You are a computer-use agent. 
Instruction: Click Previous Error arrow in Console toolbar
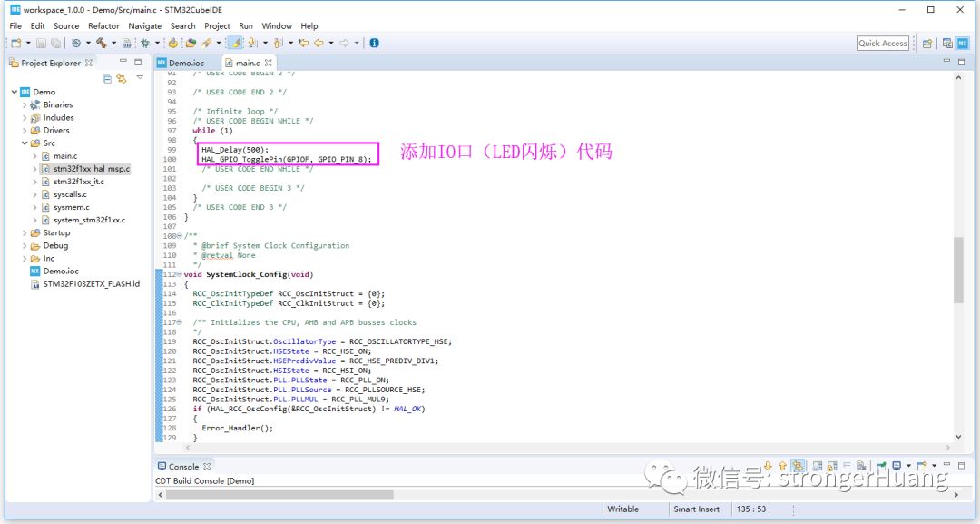click(x=782, y=466)
